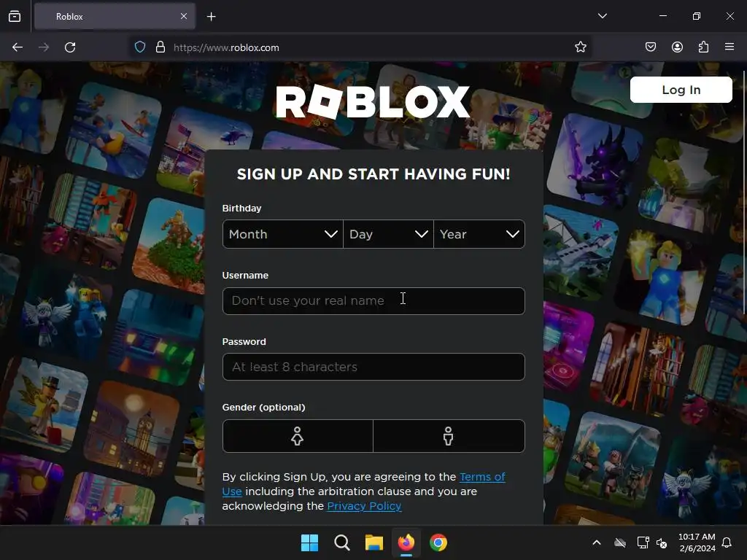Open Firefox account menu
Screen dimensions: 747x560
click(677, 47)
